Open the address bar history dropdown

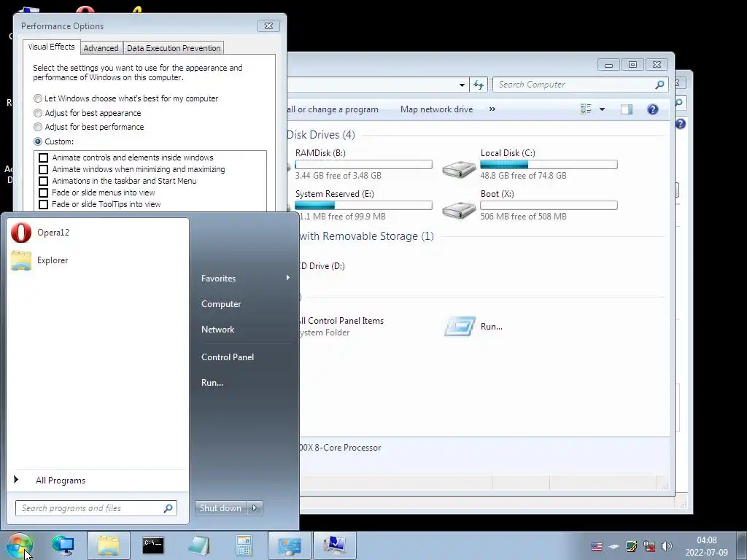[x=462, y=85]
